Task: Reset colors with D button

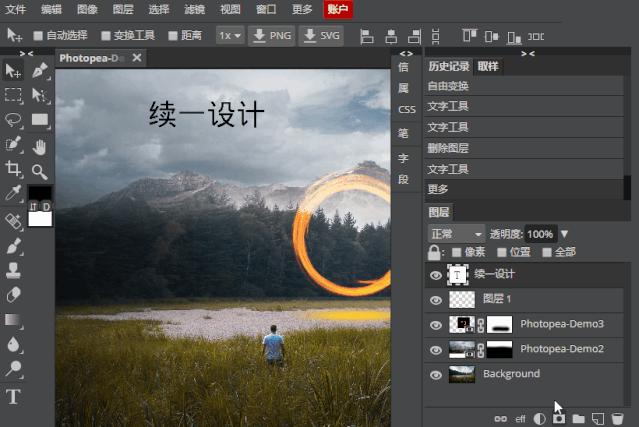Action: coord(46,207)
